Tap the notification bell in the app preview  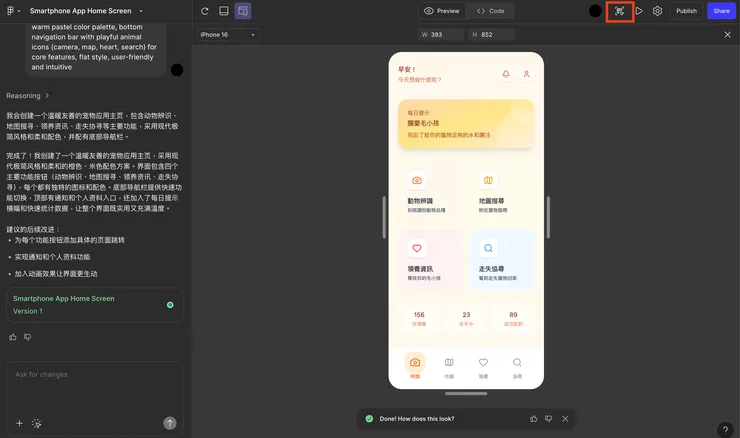click(x=506, y=74)
